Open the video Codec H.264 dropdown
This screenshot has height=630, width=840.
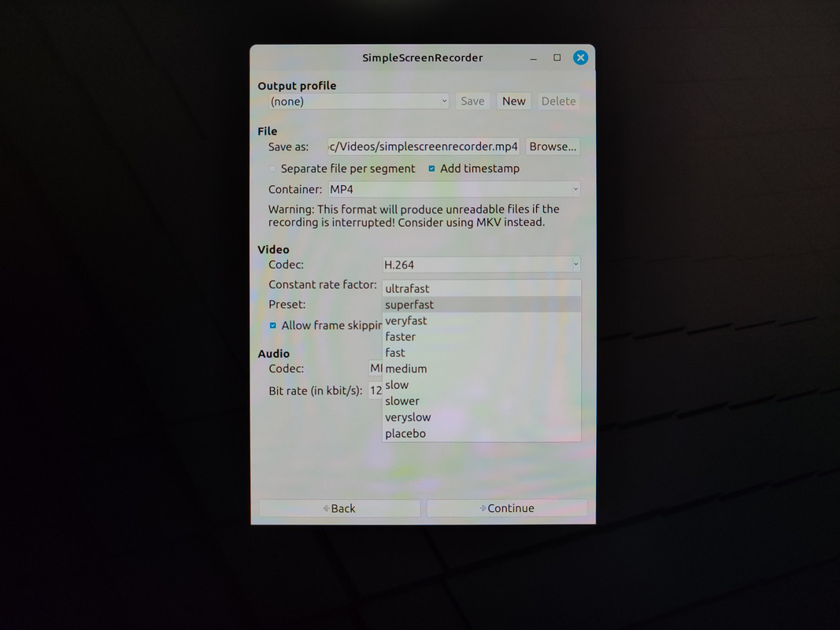click(481, 265)
